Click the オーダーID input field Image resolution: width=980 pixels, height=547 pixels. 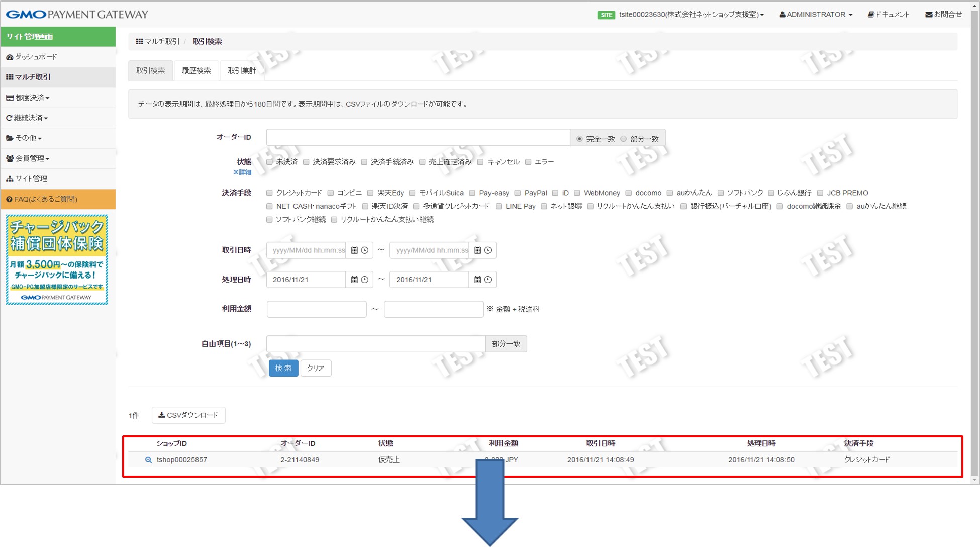pyautogui.click(x=418, y=137)
